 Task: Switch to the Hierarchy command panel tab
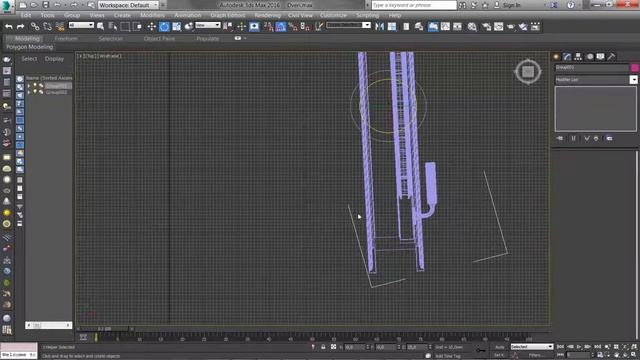tap(578, 57)
